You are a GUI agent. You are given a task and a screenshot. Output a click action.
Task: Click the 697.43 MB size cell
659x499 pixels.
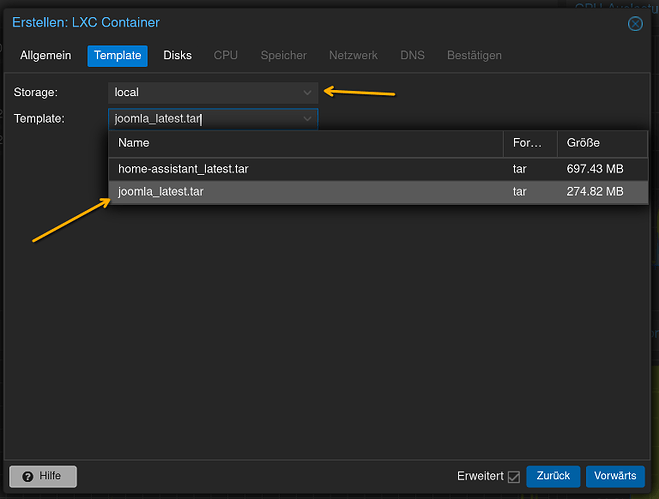point(595,169)
